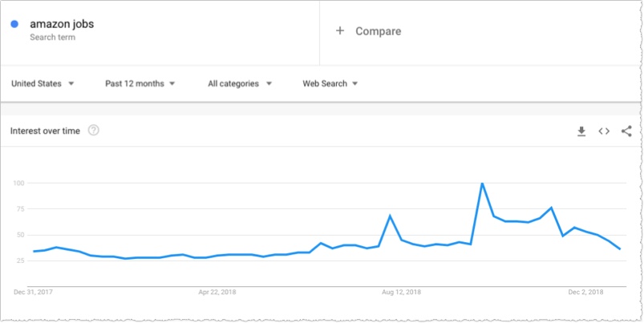This screenshot has width=644, height=323.
Task: Click the blue dot next to amazon jobs
Action: [15, 24]
